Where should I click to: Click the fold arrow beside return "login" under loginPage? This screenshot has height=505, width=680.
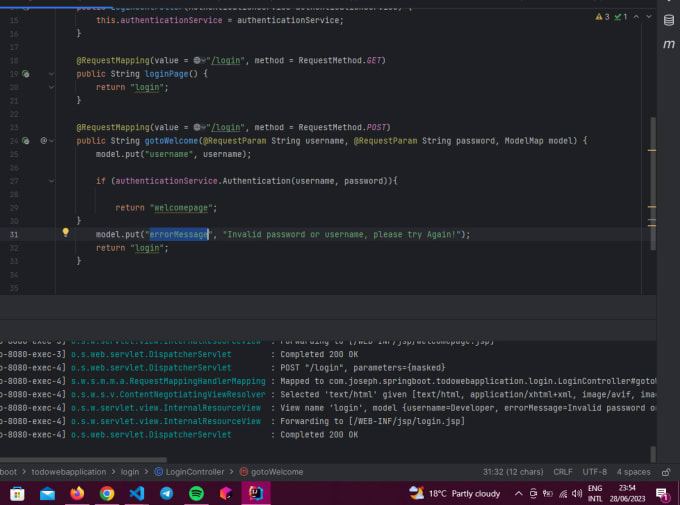click(51, 87)
